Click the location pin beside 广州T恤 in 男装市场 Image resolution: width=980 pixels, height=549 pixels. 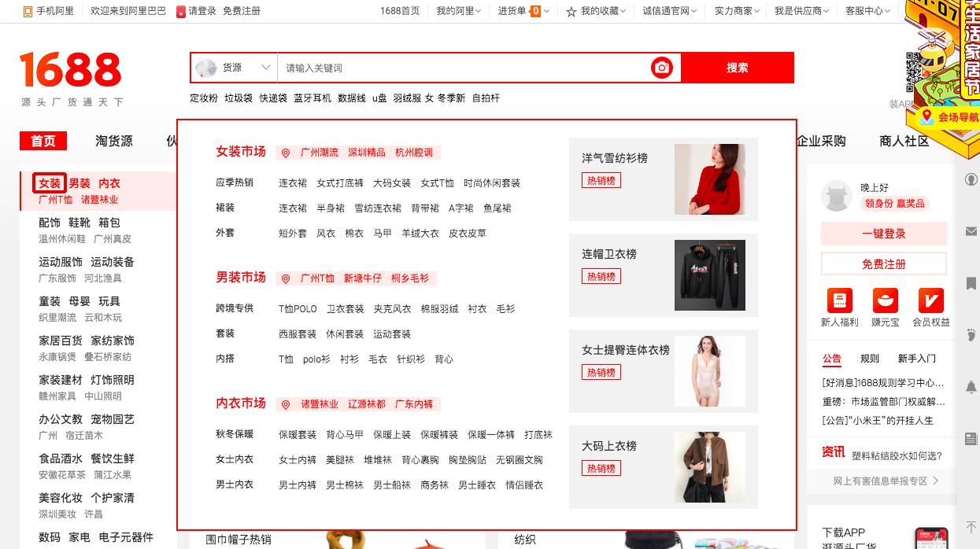point(286,278)
